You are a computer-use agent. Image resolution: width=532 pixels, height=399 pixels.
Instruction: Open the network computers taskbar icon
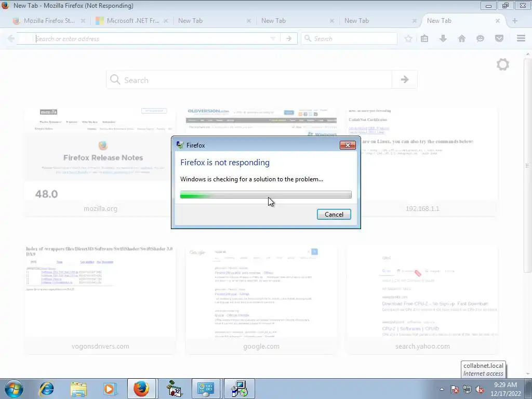click(x=239, y=389)
